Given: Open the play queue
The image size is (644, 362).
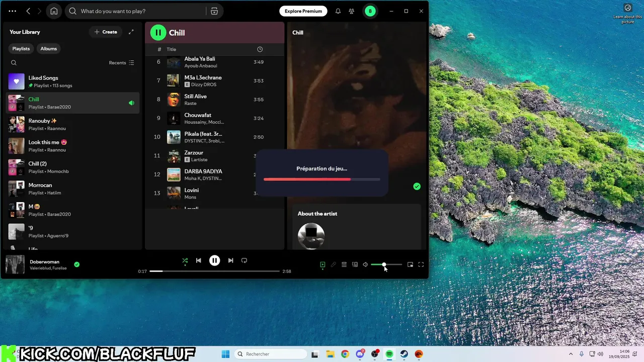Looking at the screenshot, I should pyautogui.click(x=344, y=264).
